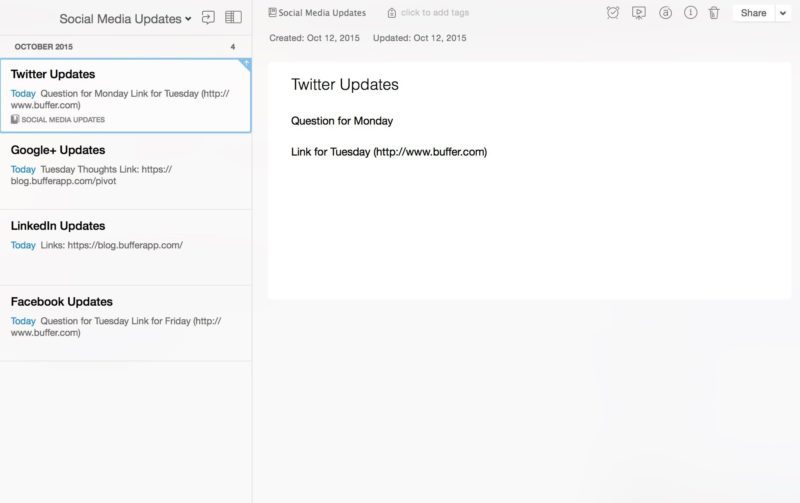Show note info with the info icon
The width and height of the screenshot is (800, 503).
(x=690, y=13)
